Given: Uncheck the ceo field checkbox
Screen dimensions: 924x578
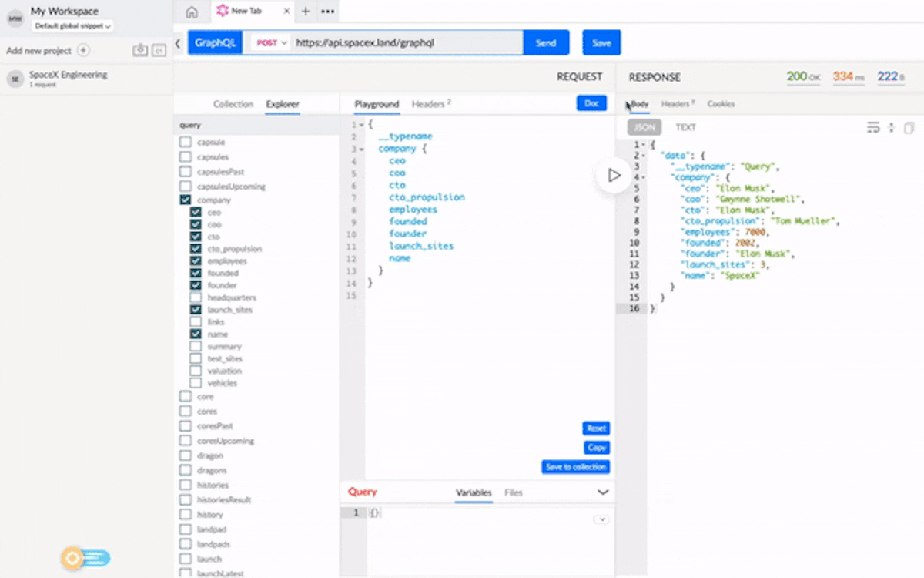Looking at the screenshot, I should (x=196, y=213).
